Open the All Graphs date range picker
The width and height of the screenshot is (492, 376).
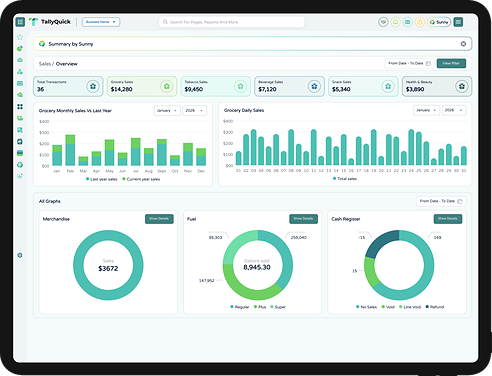[441, 201]
